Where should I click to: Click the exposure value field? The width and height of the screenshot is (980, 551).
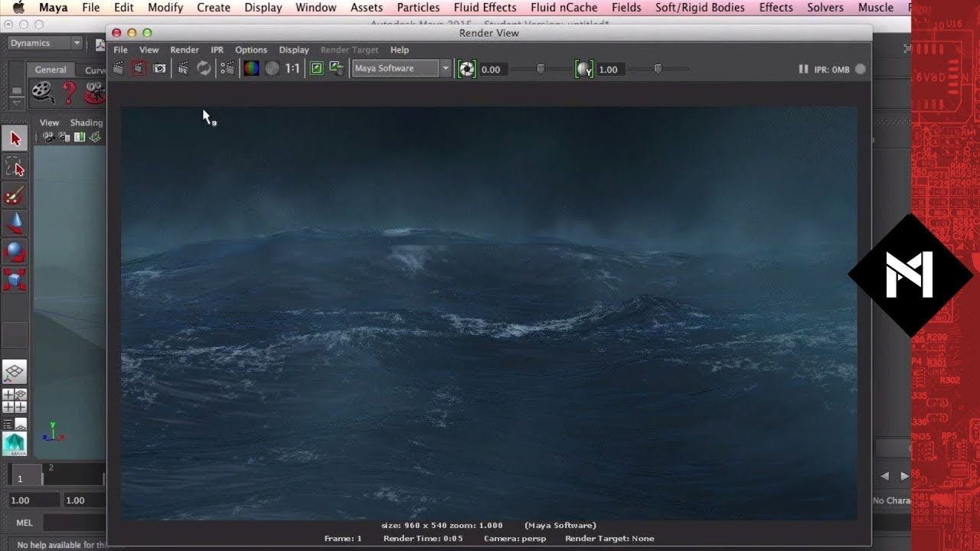coord(492,70)
